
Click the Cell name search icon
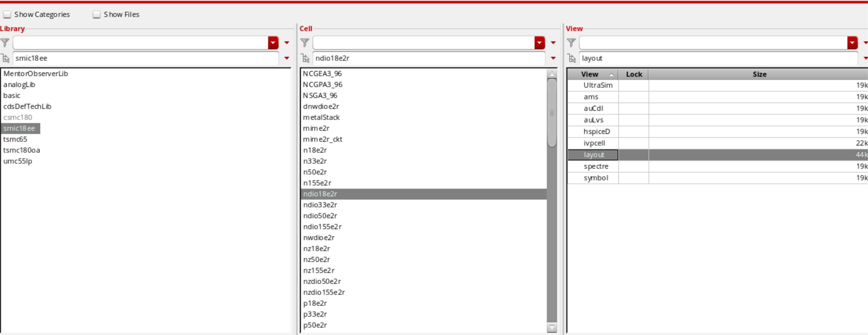click(x=305, y=58)
